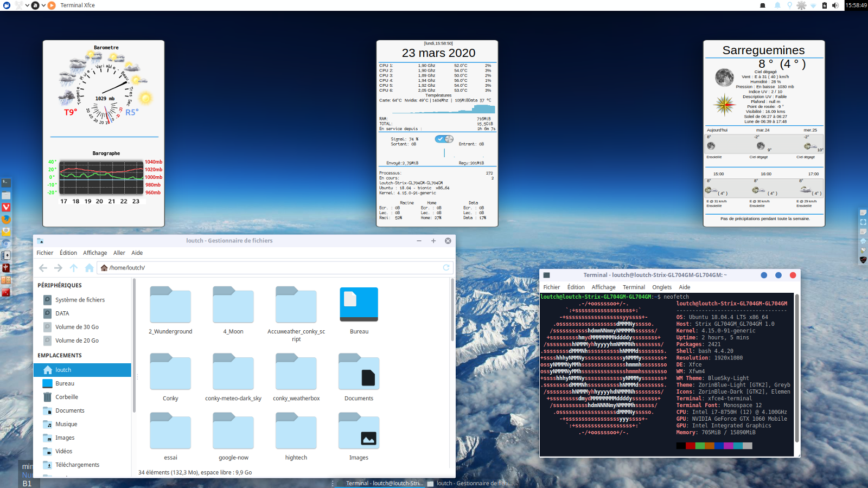Check the battery power tray icon
This screenshot has height=488, width=868.
click(x=825, y=5)
